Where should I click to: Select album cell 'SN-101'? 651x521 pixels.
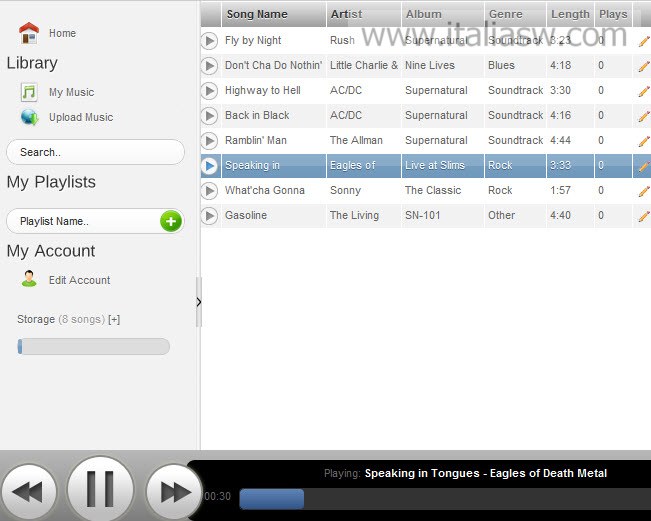point(443,215)
